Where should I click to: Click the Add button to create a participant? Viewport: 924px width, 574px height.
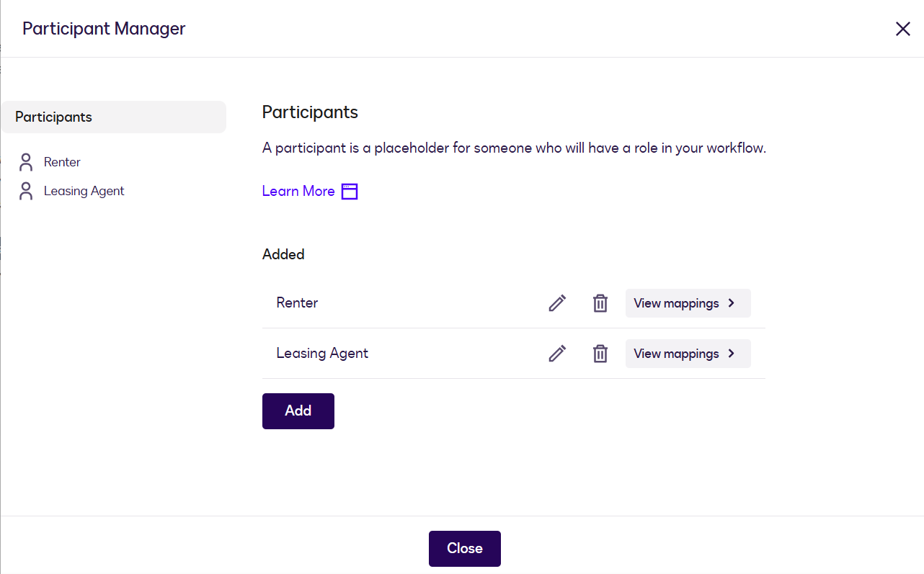[298, 411]
